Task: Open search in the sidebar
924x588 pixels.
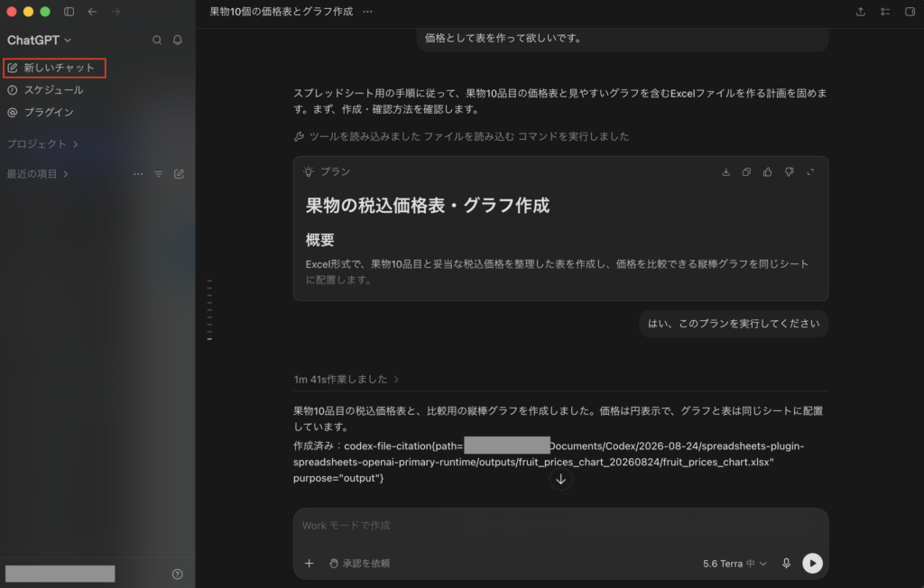Action: 157,40
